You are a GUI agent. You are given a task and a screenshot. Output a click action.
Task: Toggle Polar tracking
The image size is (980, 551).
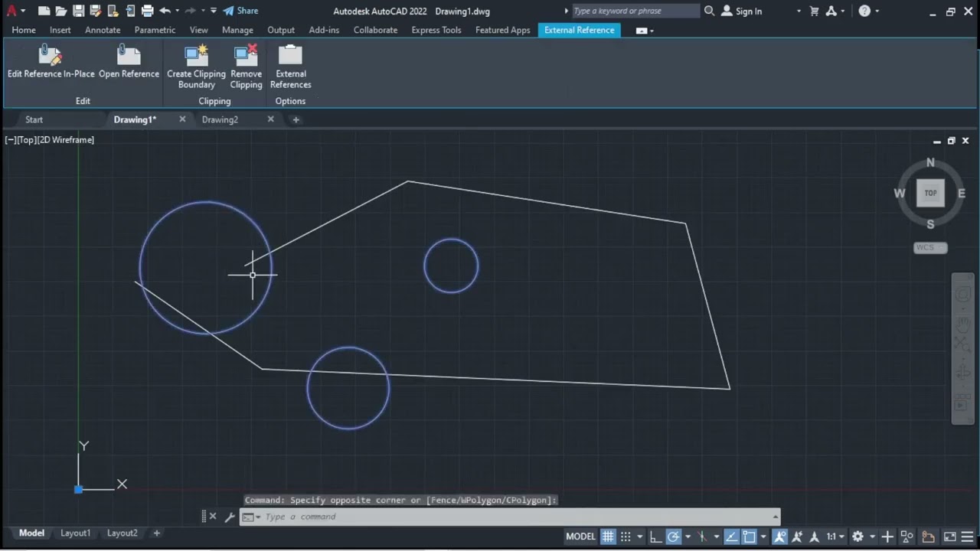pos(673,536)
